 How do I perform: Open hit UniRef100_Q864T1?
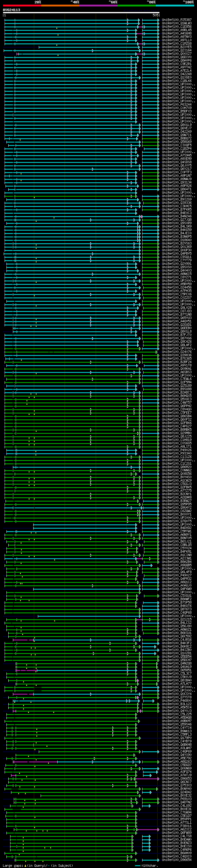pyautogui.click(x=177, y=189)
